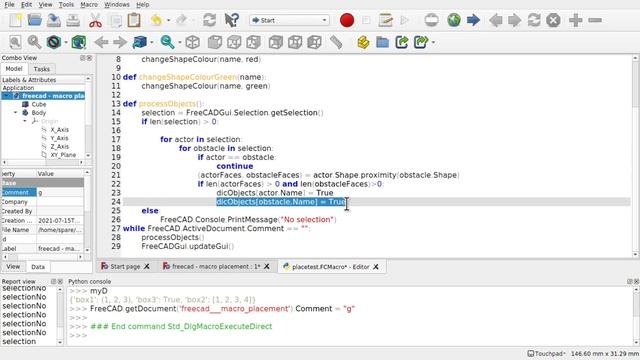Select Z_Axis in the model tree
Image resolution: width=640 pixels, height=360 pixels.
tap(59, 147)
